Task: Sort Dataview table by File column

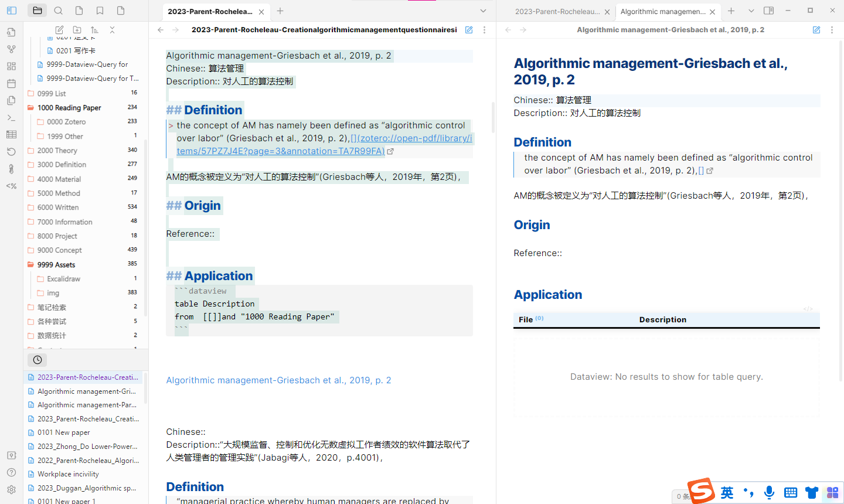Action: click(526, 319)
